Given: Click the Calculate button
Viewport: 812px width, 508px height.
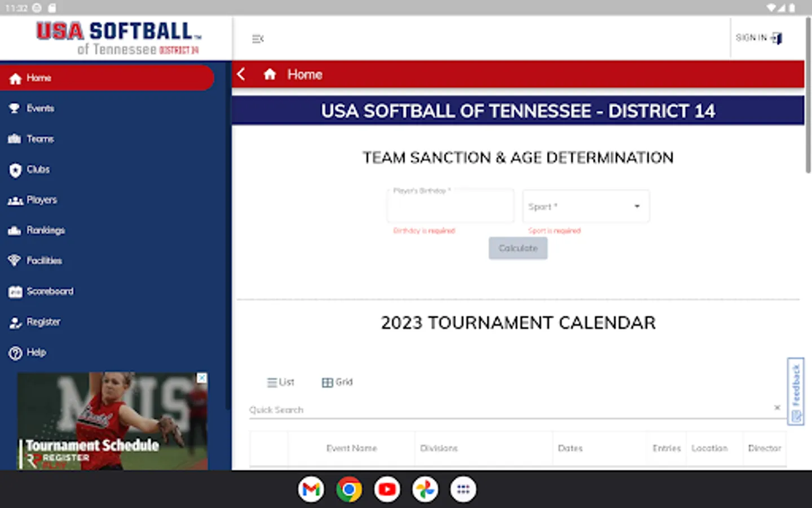Looking at the screenshot, I should [x=518, y=248].
